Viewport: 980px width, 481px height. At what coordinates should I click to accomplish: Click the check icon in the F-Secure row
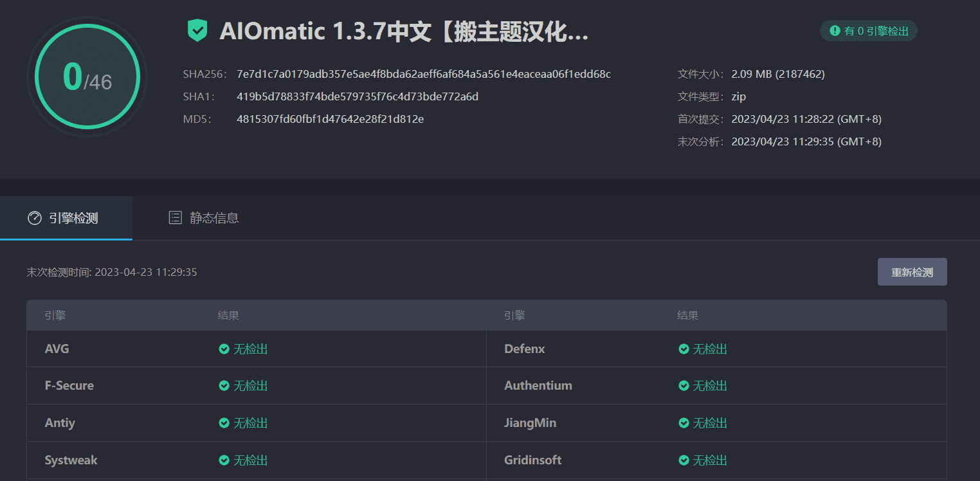pos(224,386)
